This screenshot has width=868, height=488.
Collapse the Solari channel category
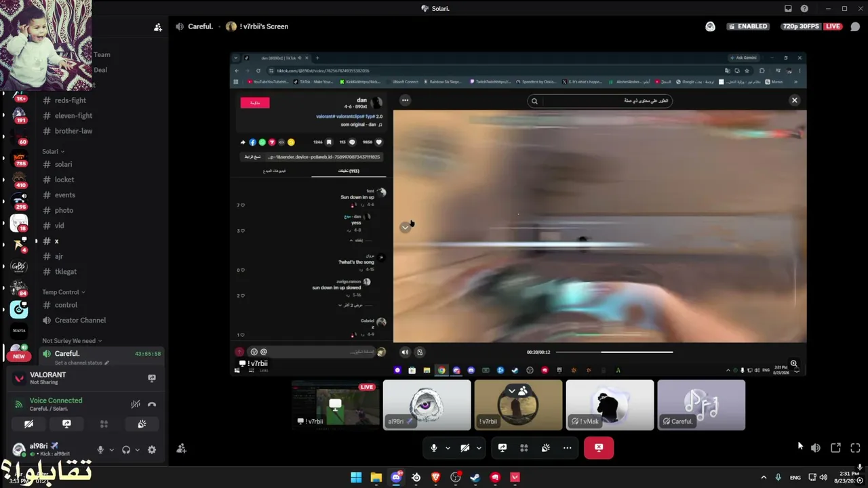click(53, 151)
